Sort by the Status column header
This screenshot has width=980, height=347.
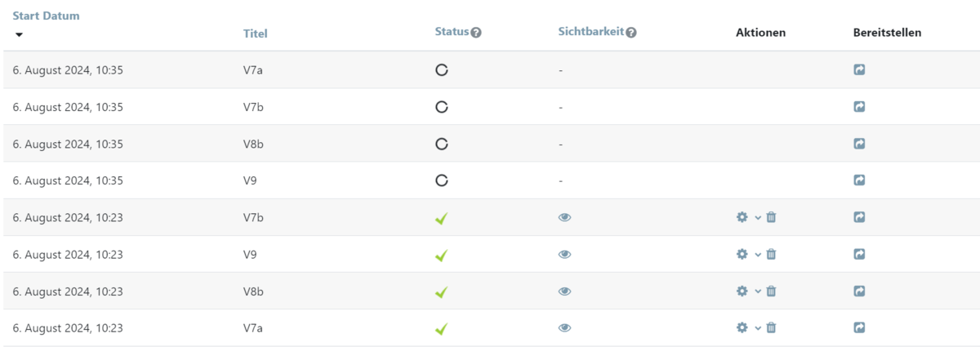coord(452,32)
